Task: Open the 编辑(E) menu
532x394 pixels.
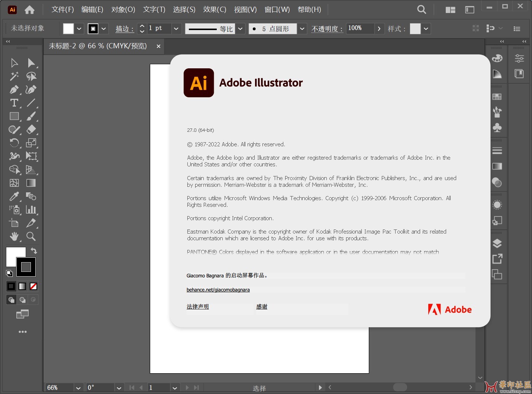Action: pos(92,10)
